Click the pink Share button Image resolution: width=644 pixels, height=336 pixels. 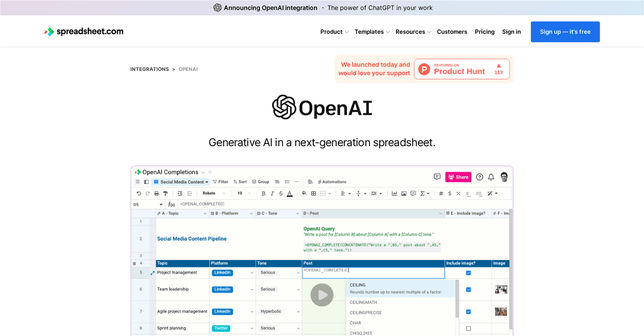click(458, 177)
